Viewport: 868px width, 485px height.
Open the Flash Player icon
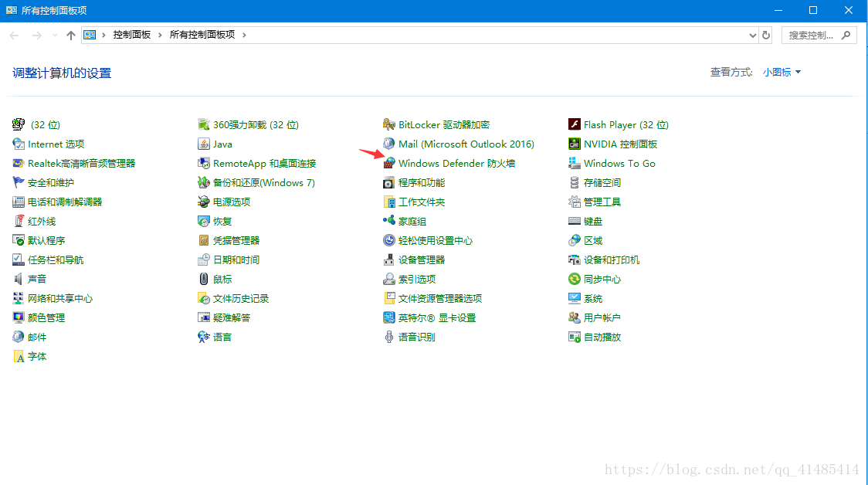click(575, 124)
